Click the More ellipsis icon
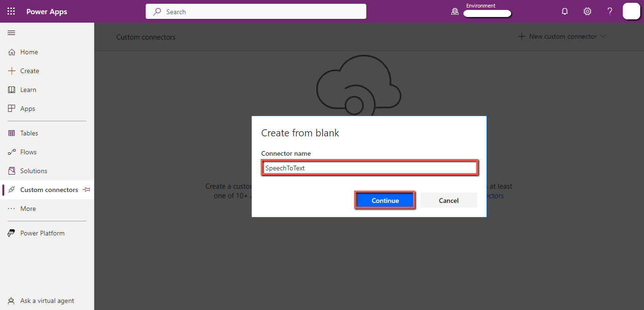This screenshot has height=310, width=644. [12, 209]
